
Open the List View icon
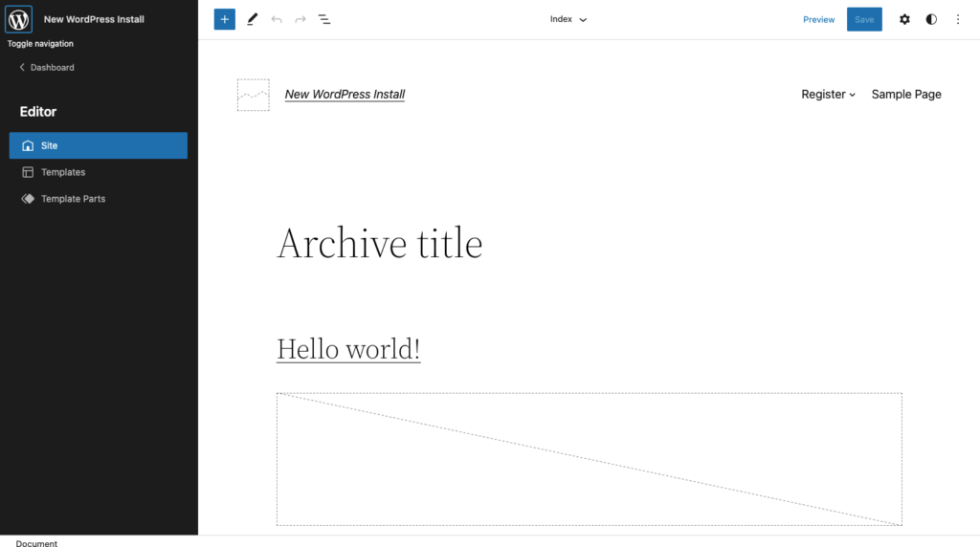click(x=324, y=19)
